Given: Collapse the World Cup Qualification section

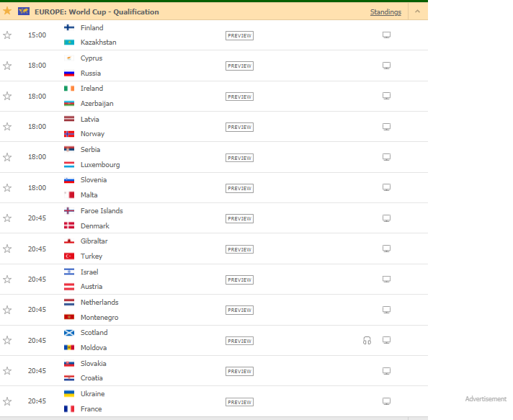Looking at the screenshot, I should pyautogui.click(x=417, y=12).
